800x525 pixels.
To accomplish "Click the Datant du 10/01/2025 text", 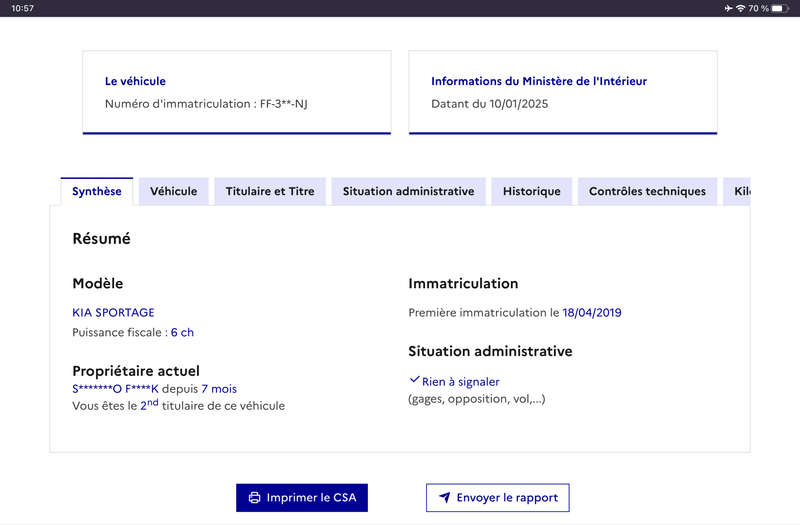I will click(x=490, y=104).
